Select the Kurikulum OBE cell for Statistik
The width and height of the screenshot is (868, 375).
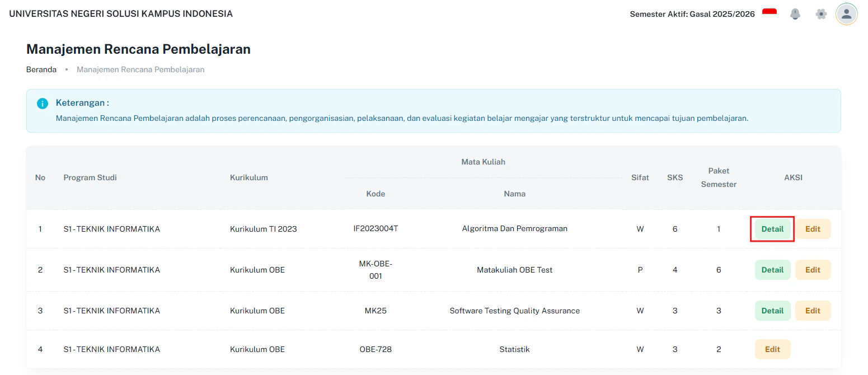point(257,349)
